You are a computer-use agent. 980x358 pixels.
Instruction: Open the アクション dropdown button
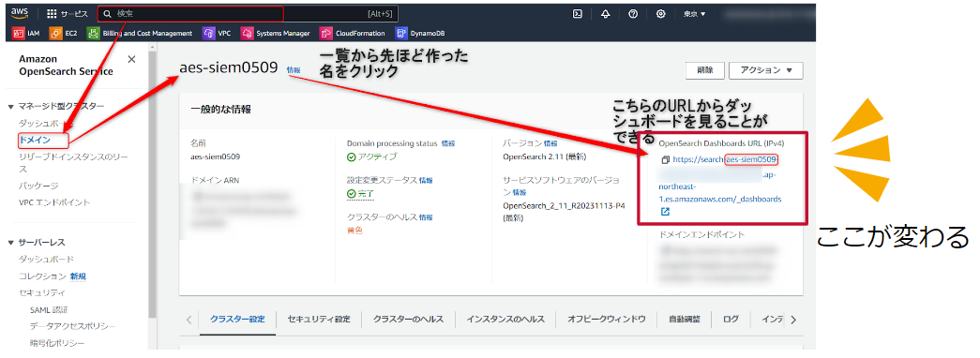tap(765, 70)
